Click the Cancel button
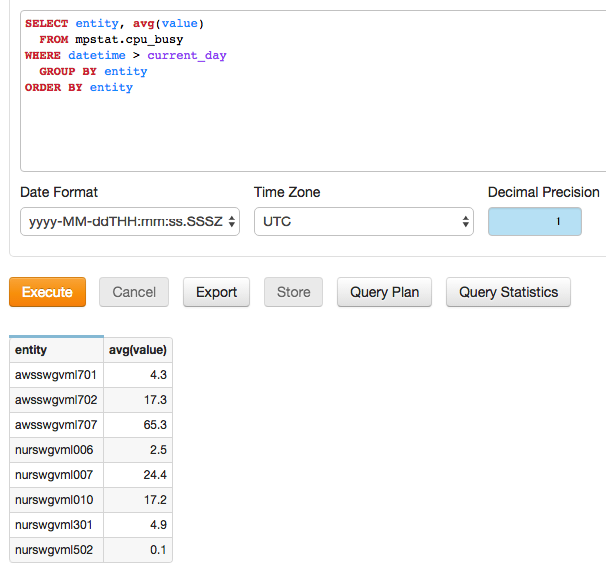 134,292
